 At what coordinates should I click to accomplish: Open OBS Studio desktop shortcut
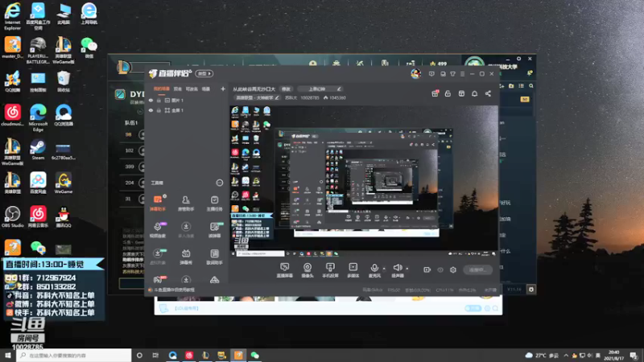click(12, 216)
